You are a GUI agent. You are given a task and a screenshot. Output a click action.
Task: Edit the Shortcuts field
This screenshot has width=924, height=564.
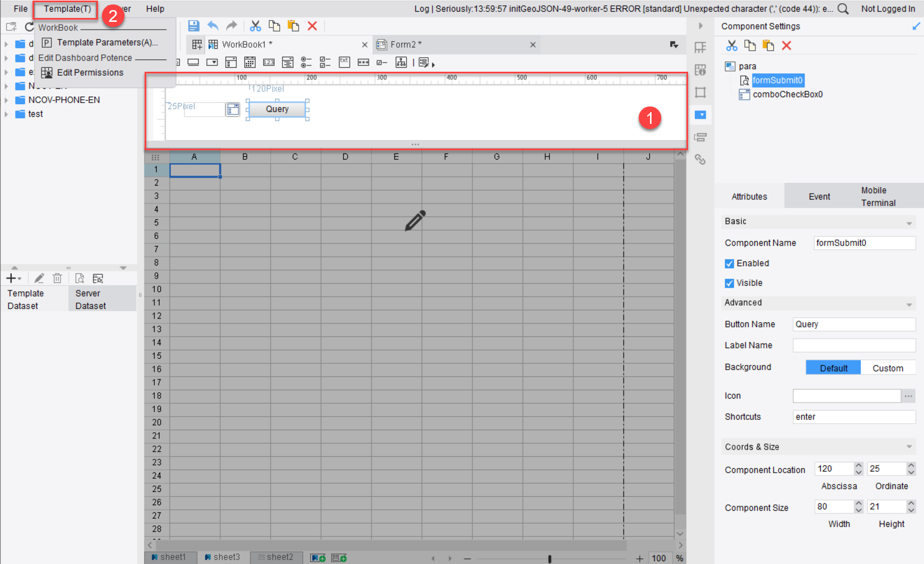click(x=854, y=417)
